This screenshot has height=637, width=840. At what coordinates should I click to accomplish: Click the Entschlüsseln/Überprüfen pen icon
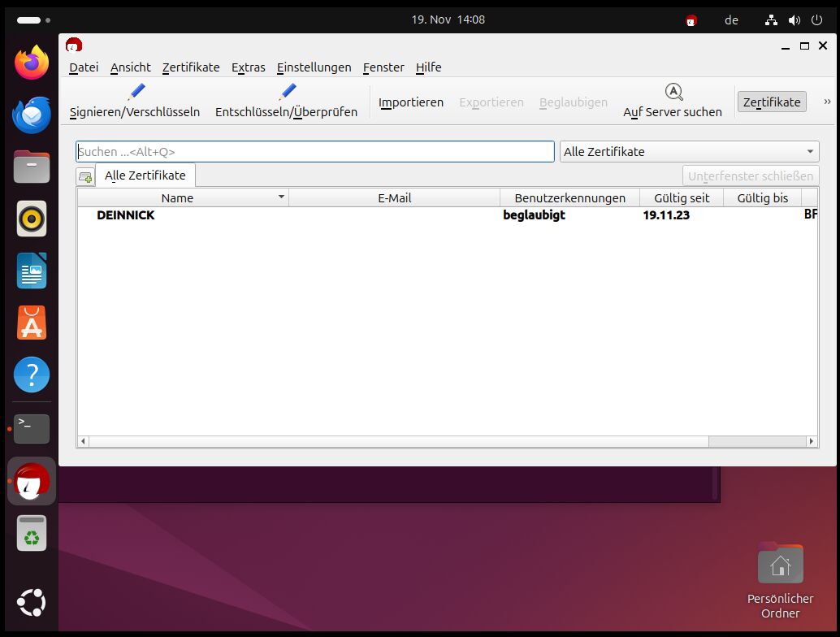point(287,93)
